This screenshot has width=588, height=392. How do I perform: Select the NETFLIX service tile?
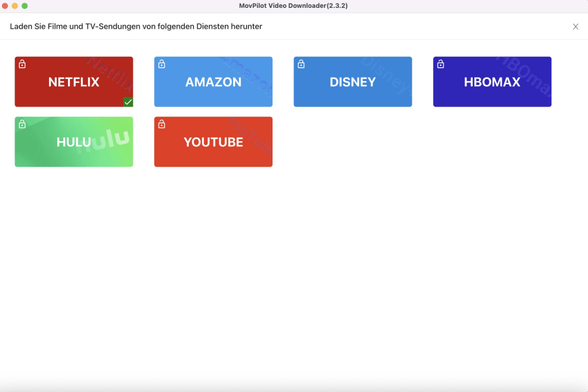coord(74,82)
